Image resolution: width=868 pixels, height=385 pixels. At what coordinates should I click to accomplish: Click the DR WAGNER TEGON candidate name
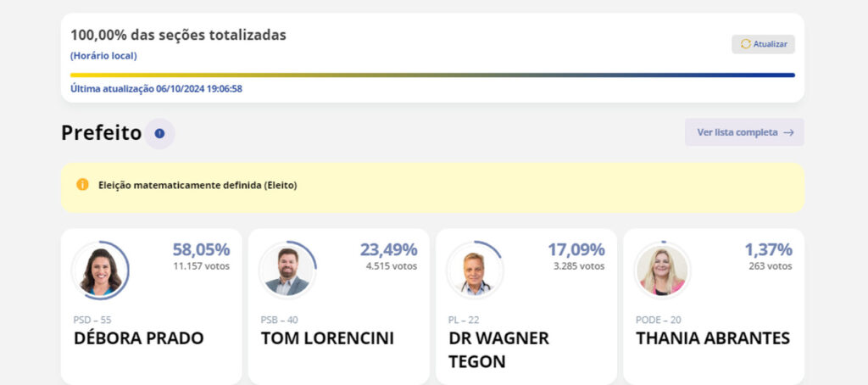(498, 349)
